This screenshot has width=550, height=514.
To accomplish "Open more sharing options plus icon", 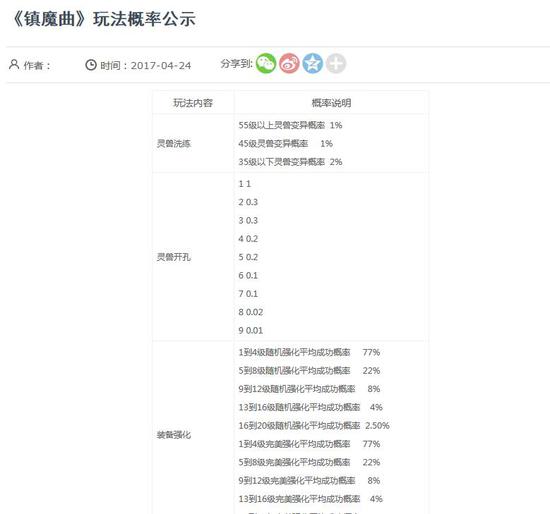I will pos(336,64).
